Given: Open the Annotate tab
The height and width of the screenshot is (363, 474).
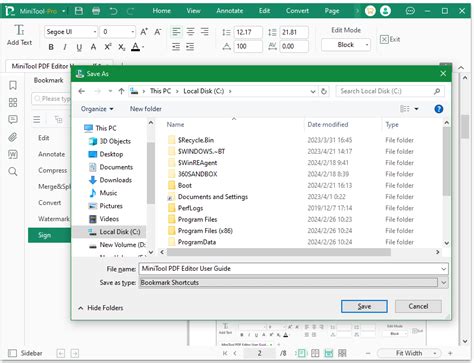Looking at the screenshot, I should [x=230, y=11].
